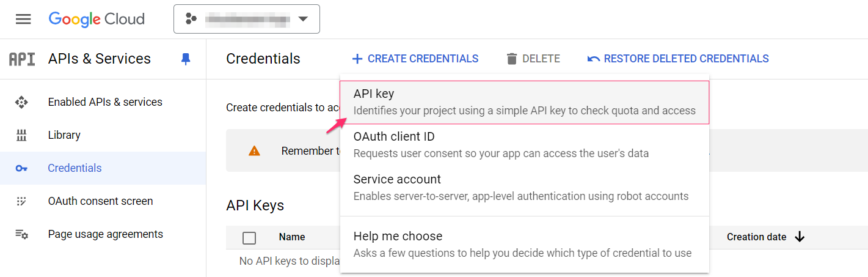The image size is (868, 277).
Task: Click Restore Deleted Credentials
Action: click(x=678, y=59)
